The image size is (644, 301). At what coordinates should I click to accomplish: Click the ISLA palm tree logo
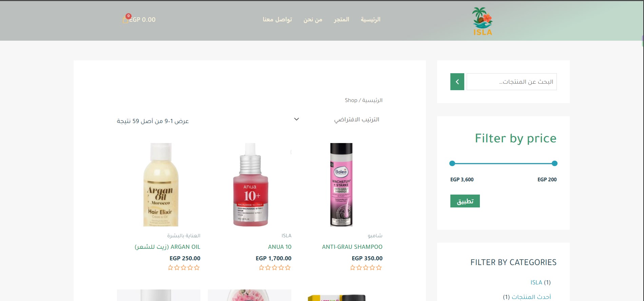482,21
